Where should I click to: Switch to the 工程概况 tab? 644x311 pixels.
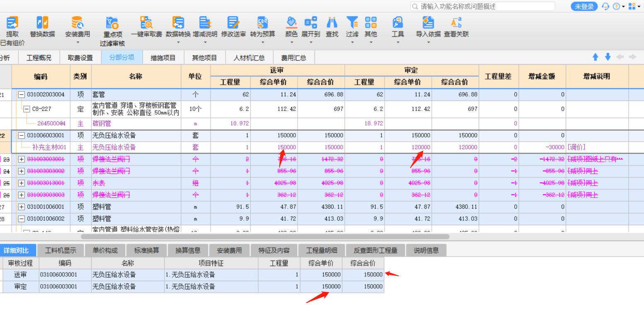tap(39, 58)
